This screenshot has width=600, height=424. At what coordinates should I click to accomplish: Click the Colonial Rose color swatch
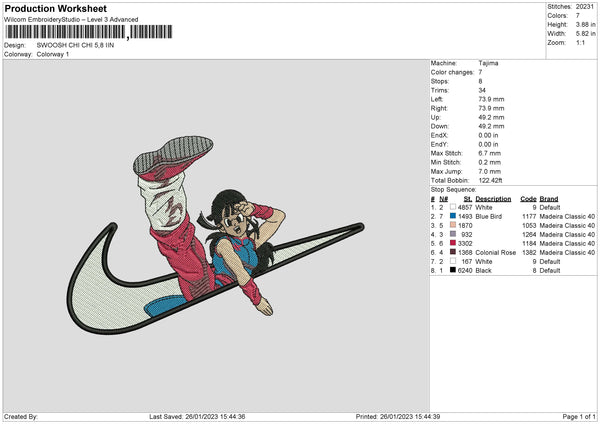453,252
